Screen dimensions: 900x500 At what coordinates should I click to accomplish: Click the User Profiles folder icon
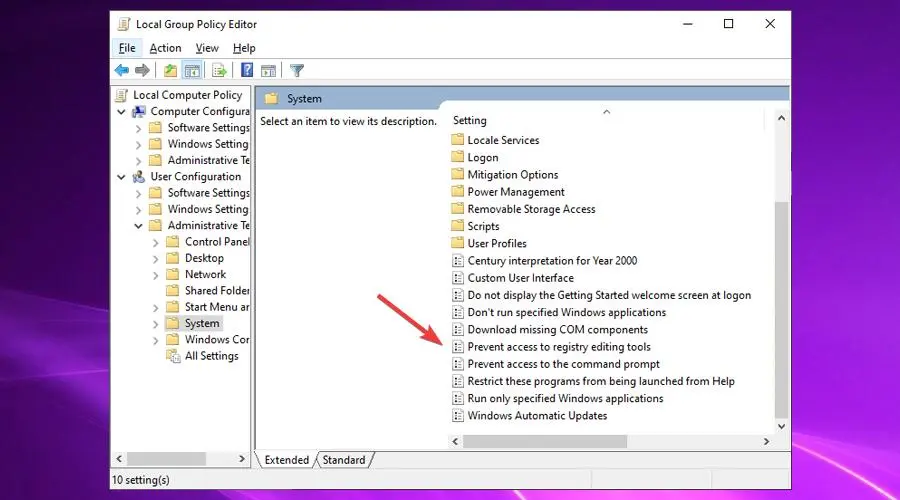tap(457, 243)
